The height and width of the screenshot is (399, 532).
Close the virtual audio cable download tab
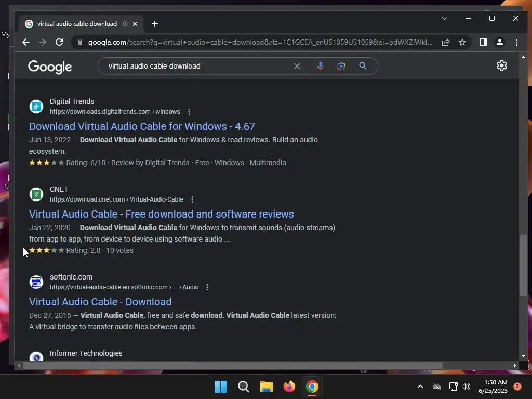pos(135,24)
